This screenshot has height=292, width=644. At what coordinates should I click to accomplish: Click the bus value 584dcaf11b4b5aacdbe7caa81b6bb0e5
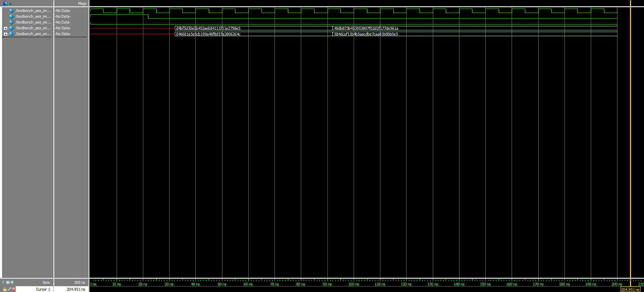point(366,34)
